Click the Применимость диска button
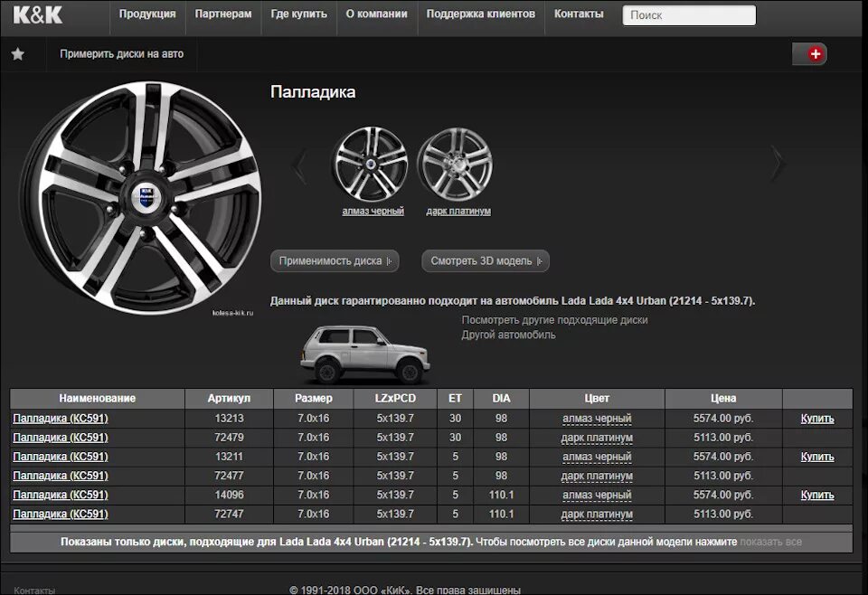Image resolution: width=868 pixels, height=595 pixels. [335, 260]
